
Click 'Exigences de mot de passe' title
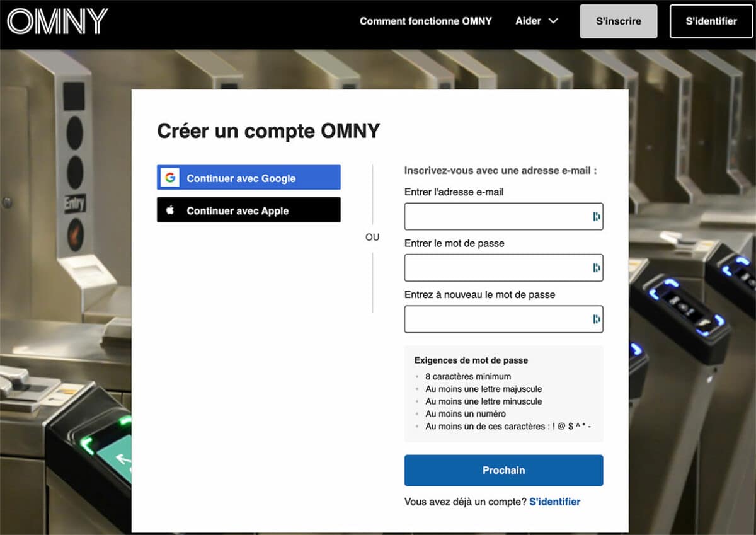471,360
